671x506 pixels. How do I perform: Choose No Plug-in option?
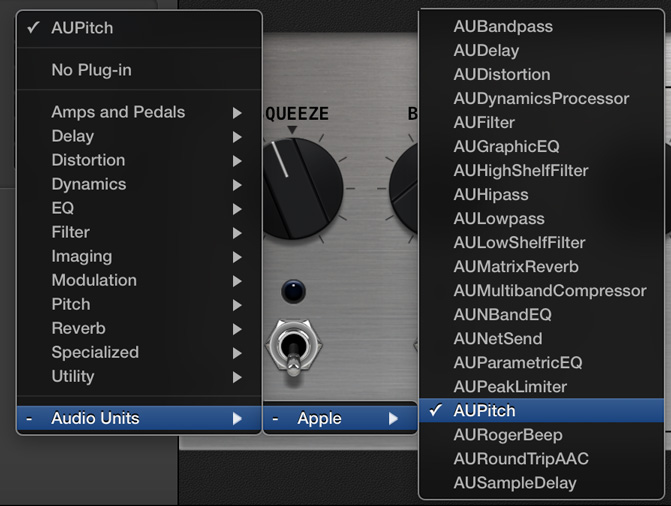(x=139, y=70)
